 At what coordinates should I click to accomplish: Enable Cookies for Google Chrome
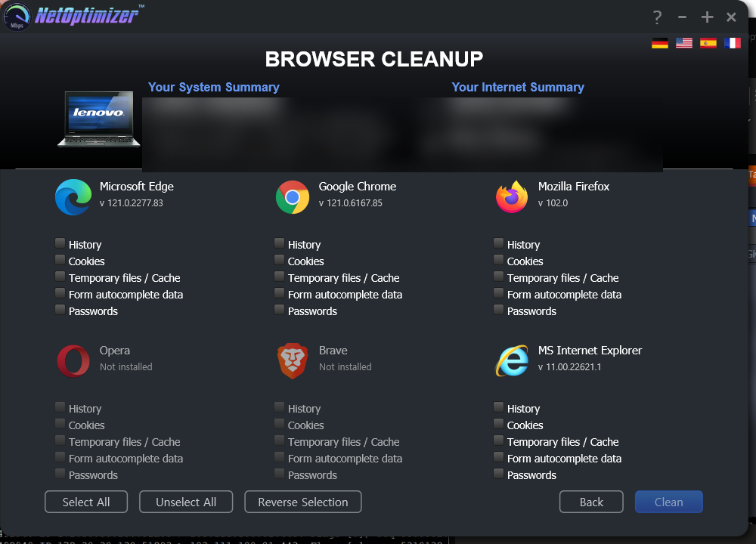279,260
